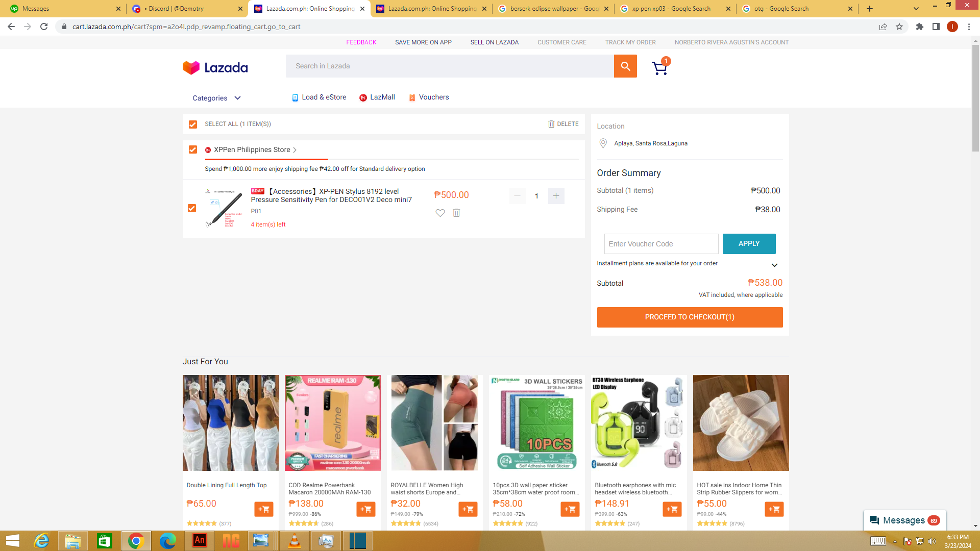Show hidden system tray icons
Viewport: 980px width, 551px height.
pyautogui.click(x=895, y=541)
